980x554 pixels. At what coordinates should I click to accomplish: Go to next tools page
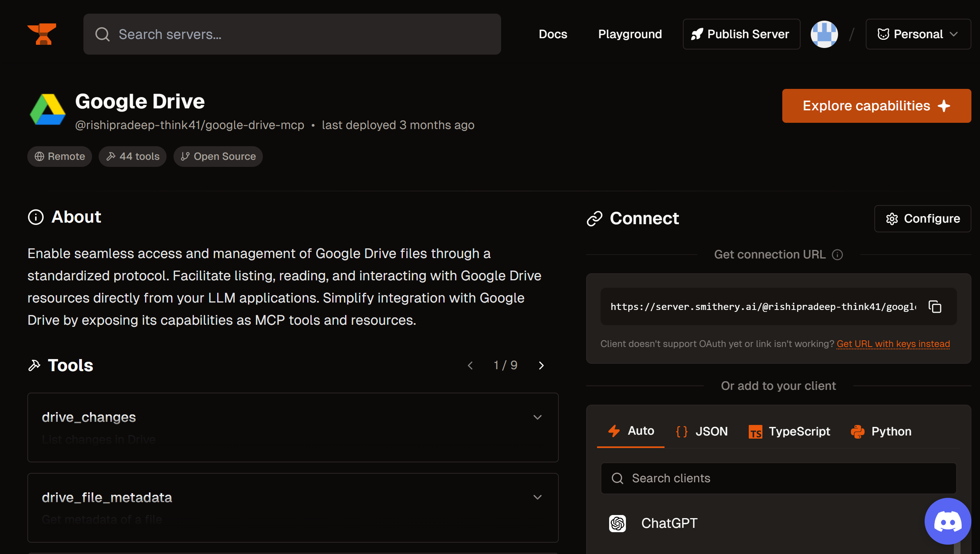click(x=541, y=366)
